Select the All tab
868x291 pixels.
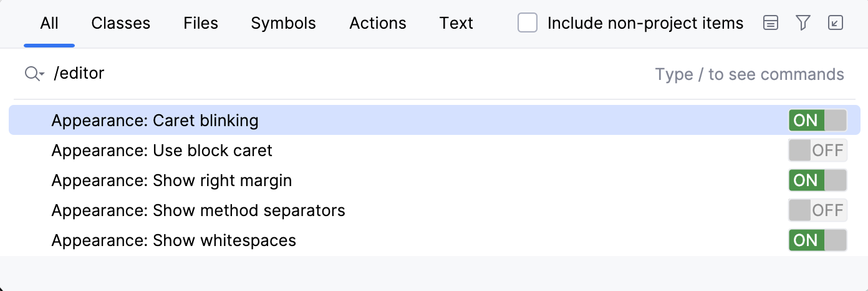(x=49, y=24)
